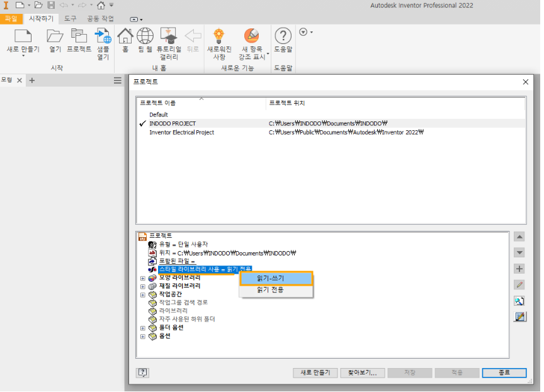Click 새로워진 사항 lightbulb icon

tap(219, 36)
